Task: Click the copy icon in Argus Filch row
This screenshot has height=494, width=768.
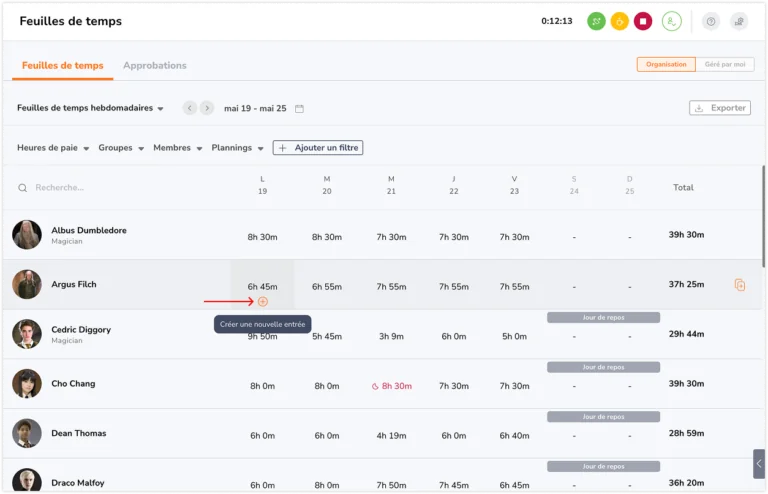Action: 740,284
